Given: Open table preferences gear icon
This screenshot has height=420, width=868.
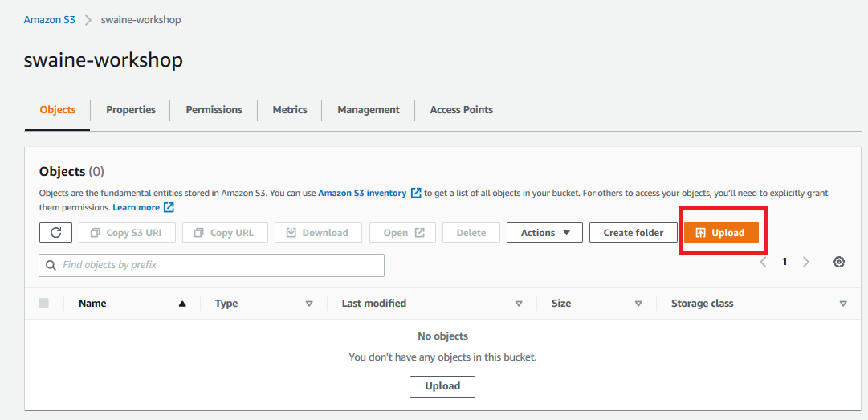Looking at the screenshot, I should (838, 263).
